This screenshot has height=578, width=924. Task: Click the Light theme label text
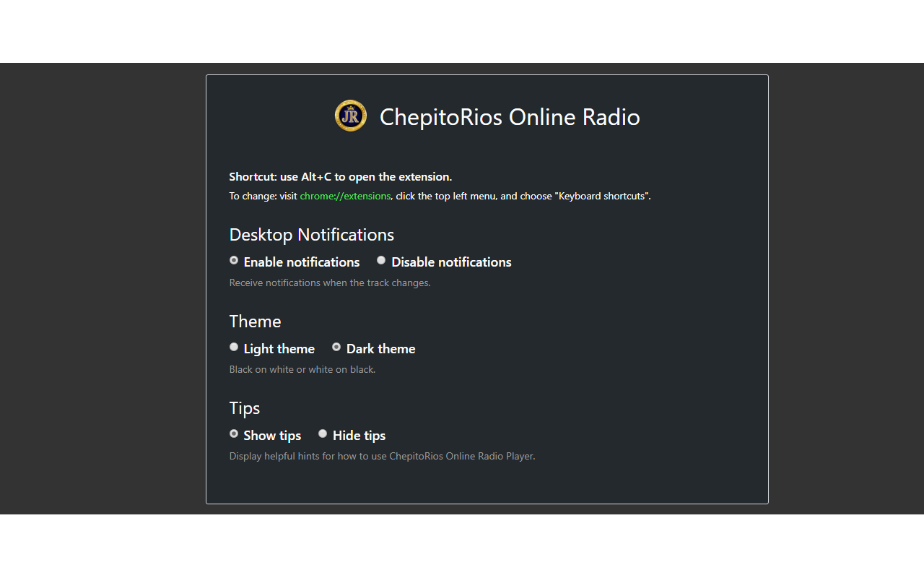click(279, 348)
